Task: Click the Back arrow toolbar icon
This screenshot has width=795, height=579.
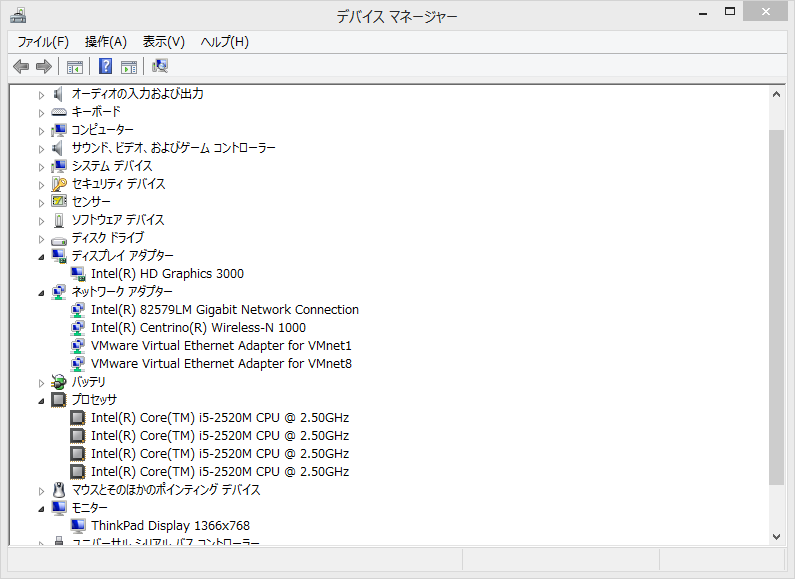Action: point(21,66)
